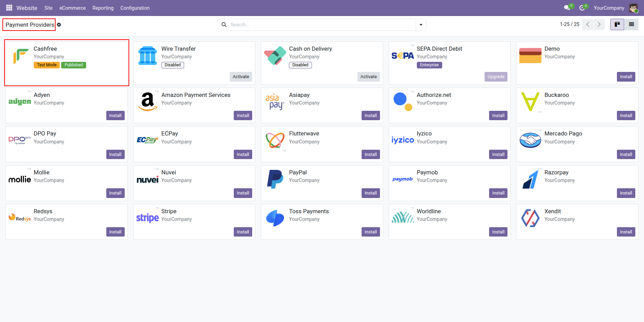Image resolution: width=644 pixels, height=322 pixels.
Task: Open the conversations chat icon
Action: pos(567,8)
